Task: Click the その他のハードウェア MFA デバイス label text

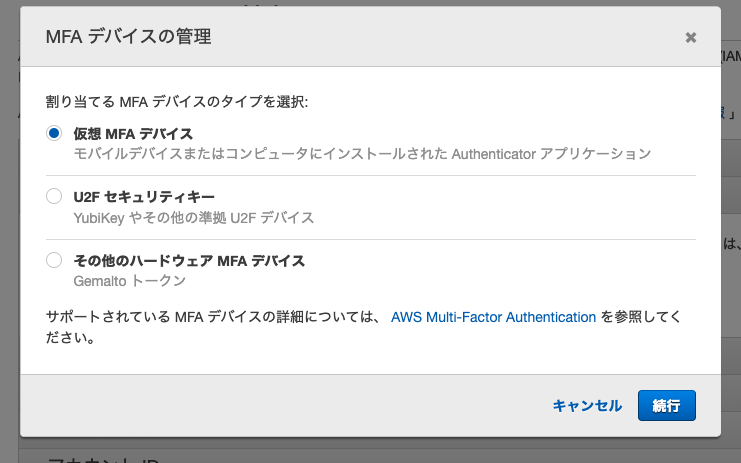Action: (x=189, y=261)
